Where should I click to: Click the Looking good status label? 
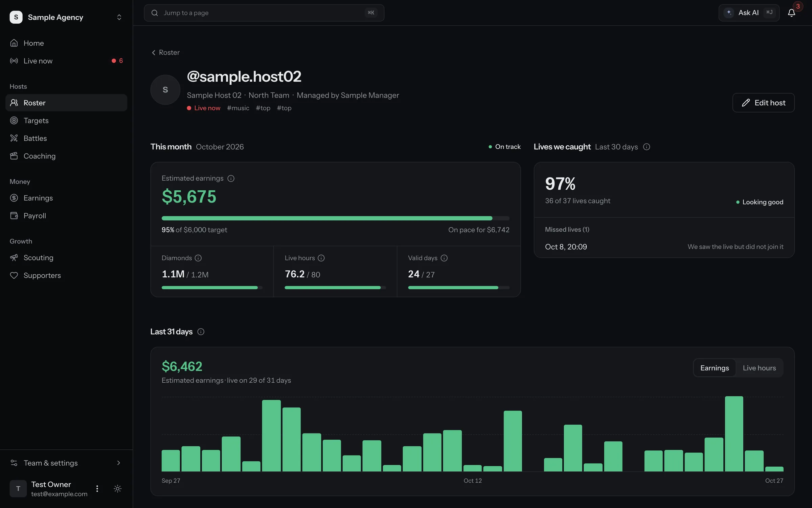coord(760,202)
